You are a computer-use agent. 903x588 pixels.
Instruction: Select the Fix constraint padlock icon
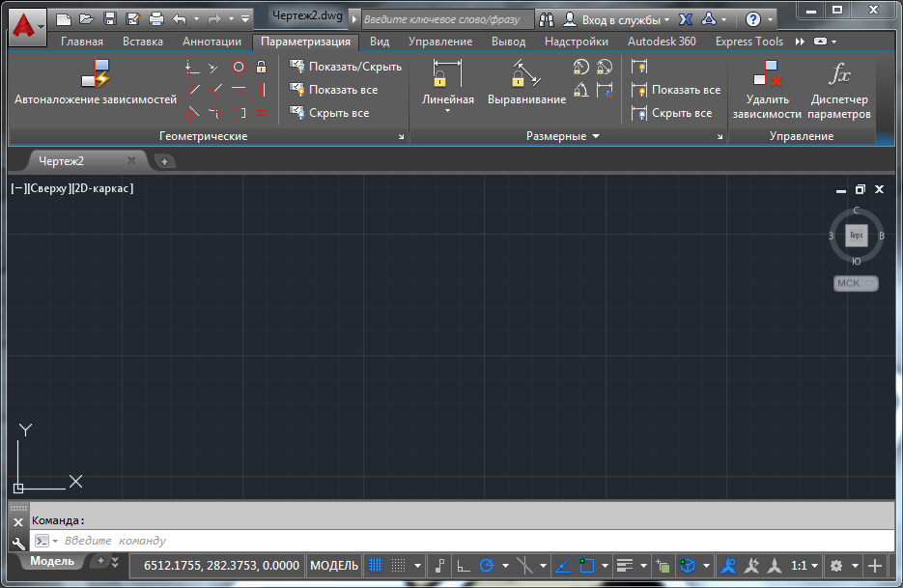coord(262,67)
